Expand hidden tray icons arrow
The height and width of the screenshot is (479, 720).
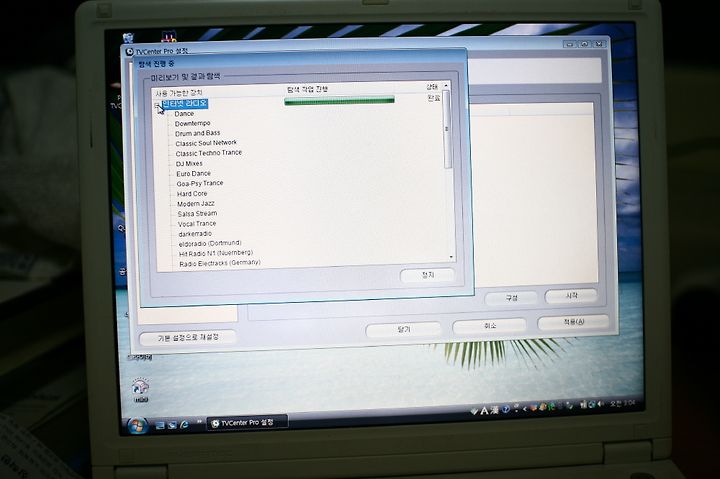point(525,408)
